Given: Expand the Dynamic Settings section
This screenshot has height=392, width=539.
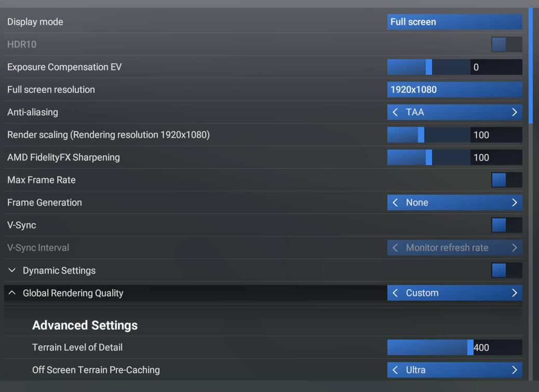Looking at the screenshot, I should coord(12,271).
